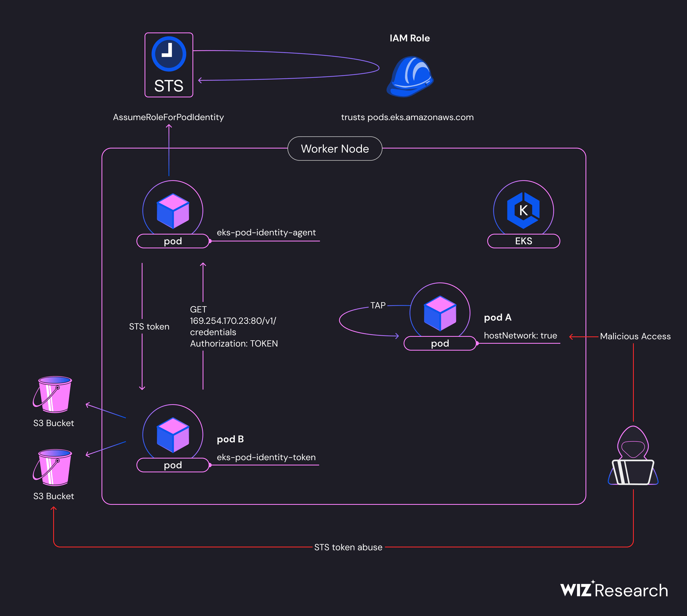Screen dimensions: 687x616
Task: Click the AssumeRoleForPodIdentity label
Action: pos(168,117)
